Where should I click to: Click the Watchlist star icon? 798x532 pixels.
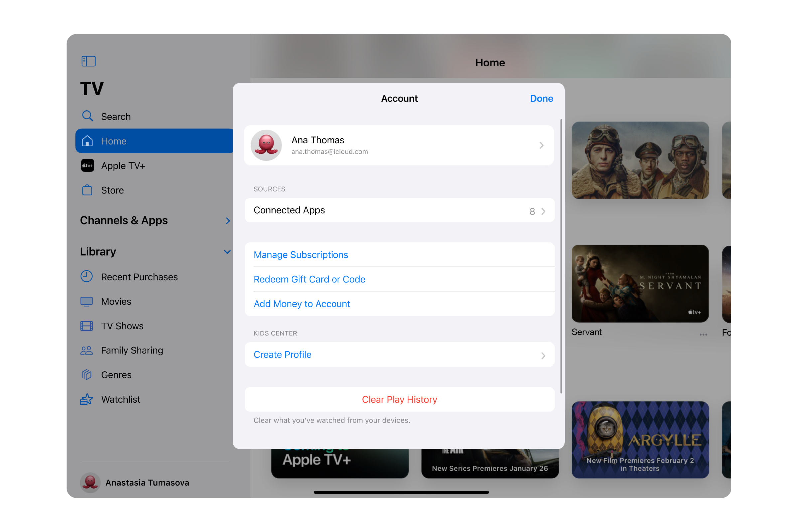click(87, 399)
